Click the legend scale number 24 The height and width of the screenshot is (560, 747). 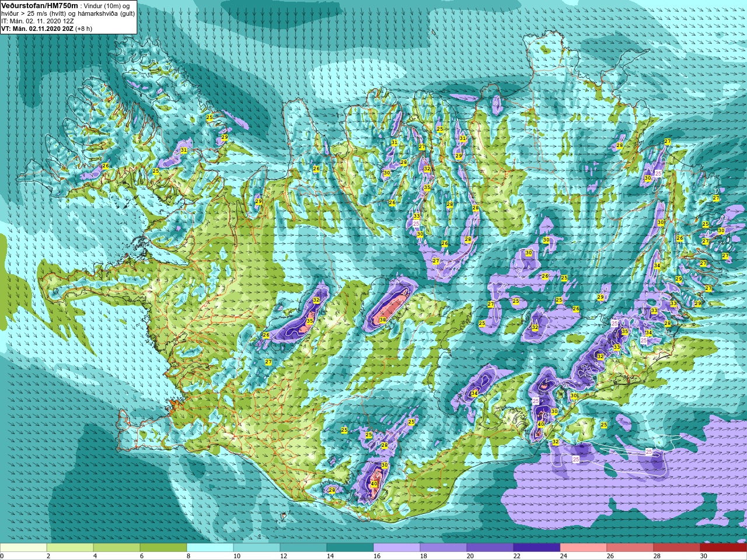click(x=564, y=556)
